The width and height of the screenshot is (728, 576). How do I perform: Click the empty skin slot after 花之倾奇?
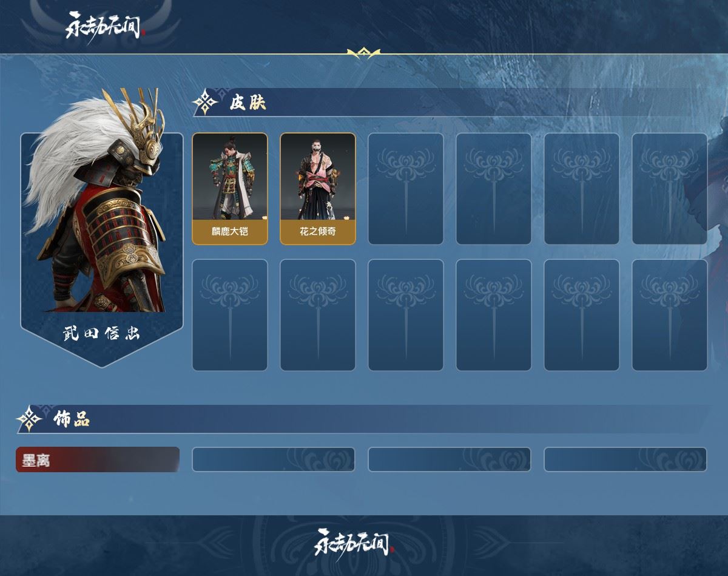(x=406, y=189)
